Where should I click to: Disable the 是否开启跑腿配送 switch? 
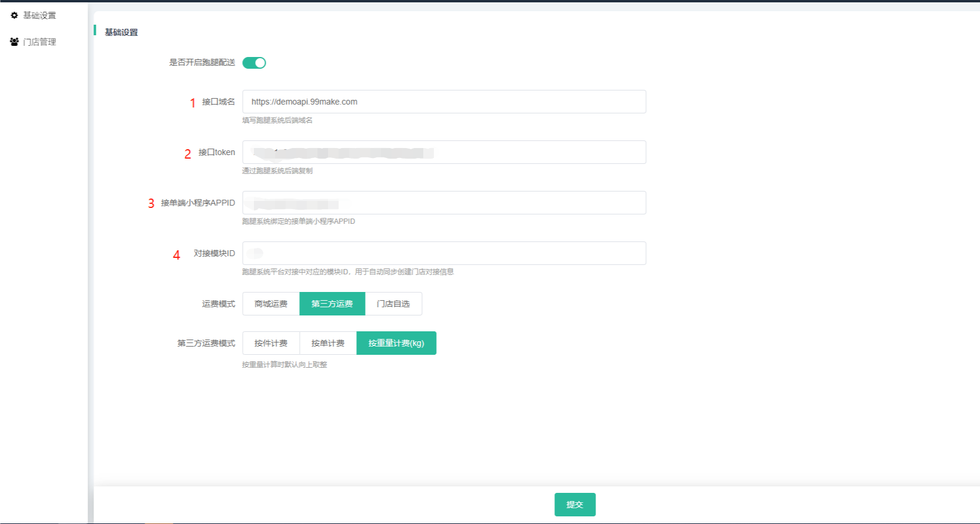click(254, 63)
